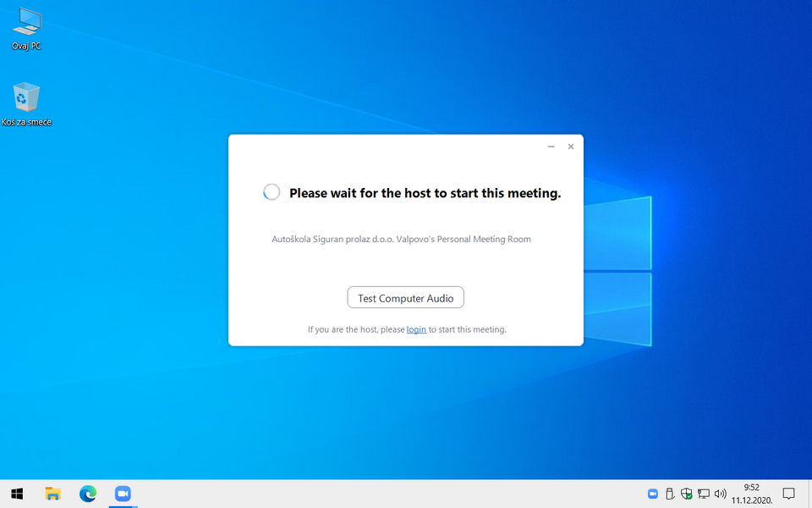Open the network status tray icon
The width and height of the screenshot is (812, 508).
pos(704,494)
